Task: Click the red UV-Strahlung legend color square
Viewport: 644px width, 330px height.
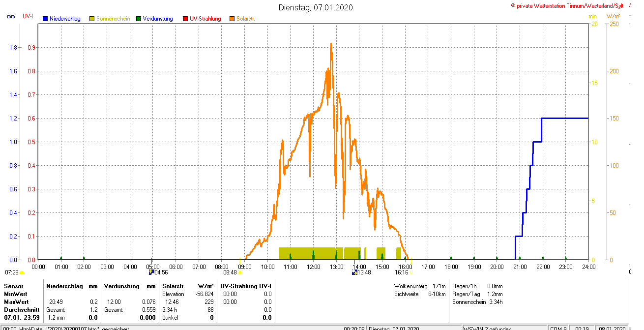Action: coord(185,19)
